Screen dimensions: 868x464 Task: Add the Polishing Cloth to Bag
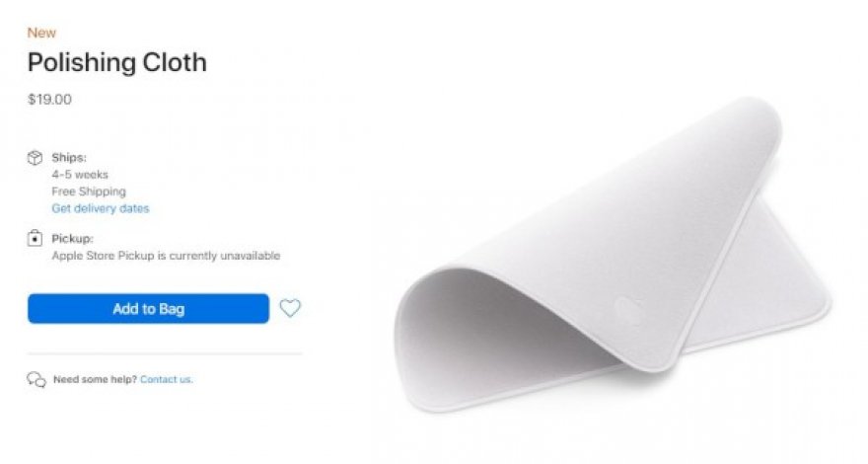click(x=148, y=309)
